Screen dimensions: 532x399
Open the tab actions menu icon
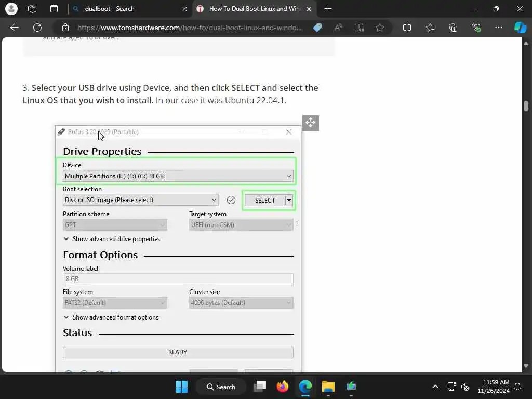pos(54,9)
